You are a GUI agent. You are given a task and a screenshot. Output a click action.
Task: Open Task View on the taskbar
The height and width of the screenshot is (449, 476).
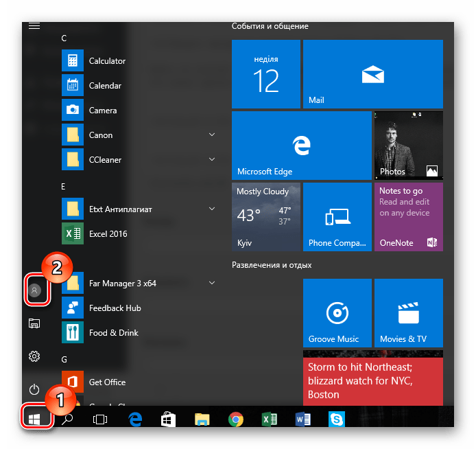(x=100, y=419)
